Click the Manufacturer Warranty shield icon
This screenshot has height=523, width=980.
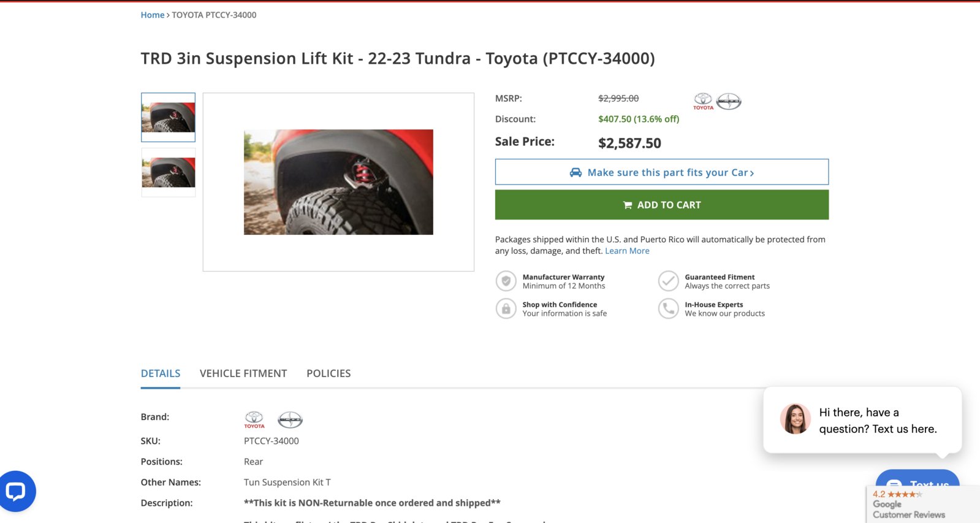coord(506,281)
